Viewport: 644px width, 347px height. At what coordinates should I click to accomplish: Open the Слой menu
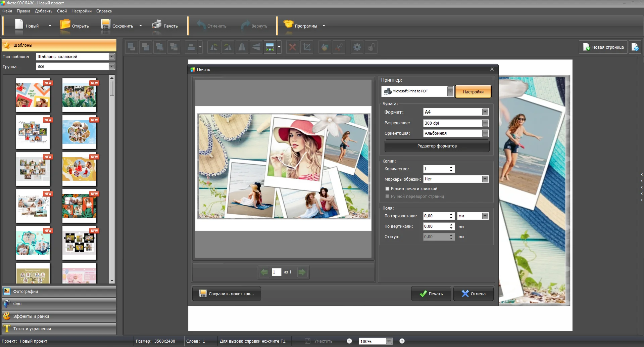click(x=62, y=11)
